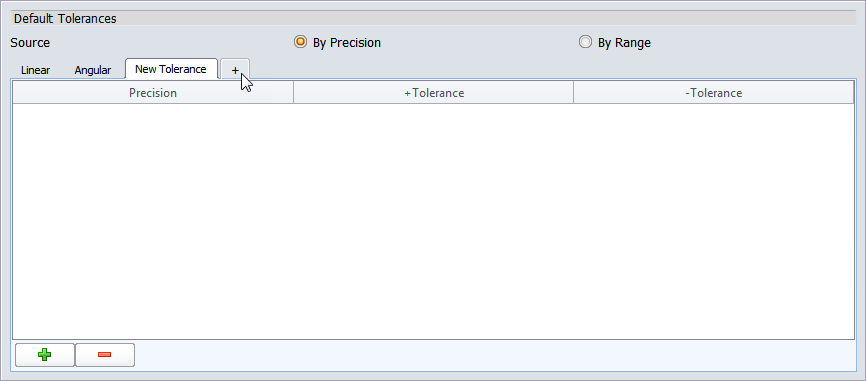
Task: Click the By Precision label text
Action: [347, 43]
